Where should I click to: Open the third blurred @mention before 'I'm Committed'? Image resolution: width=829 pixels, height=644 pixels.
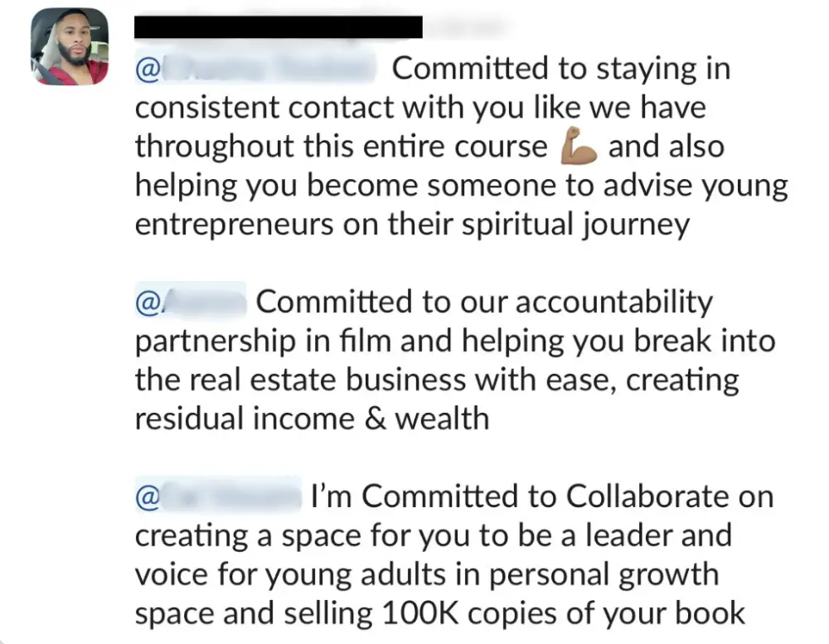pos(220,496)
